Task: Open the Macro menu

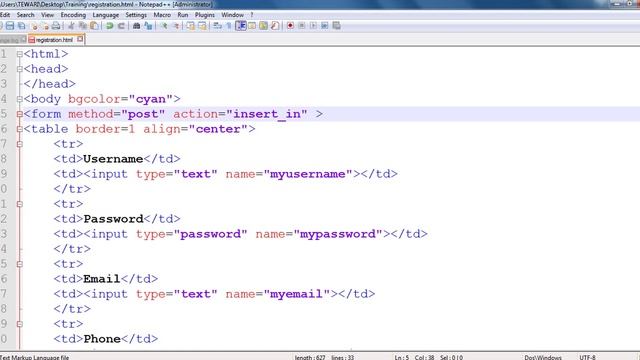Action: pyautogui.click(x=162, y=15)
